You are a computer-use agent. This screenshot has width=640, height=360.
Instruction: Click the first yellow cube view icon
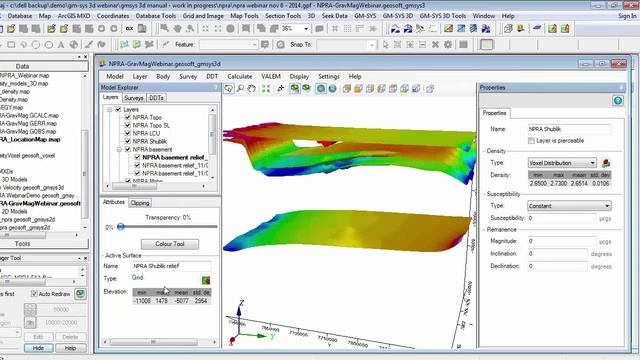pyautogui.click(x=347, y=89)
